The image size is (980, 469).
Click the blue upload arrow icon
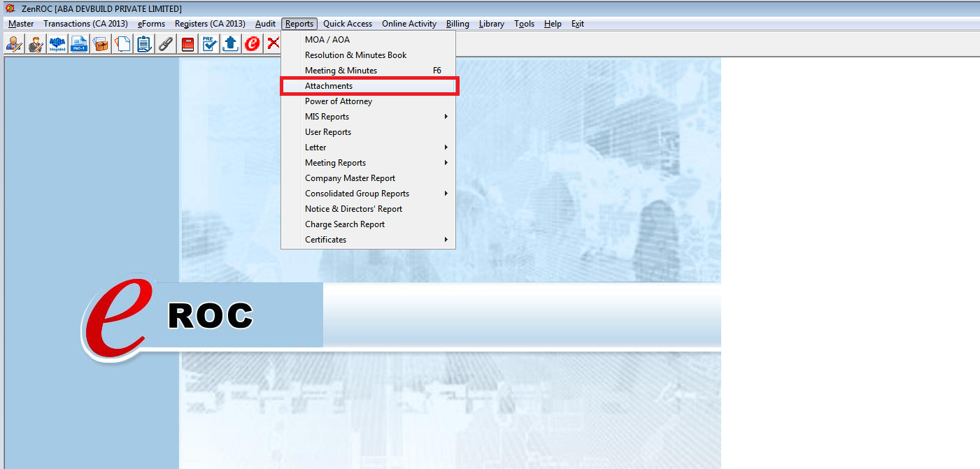[x=231, y=44]
